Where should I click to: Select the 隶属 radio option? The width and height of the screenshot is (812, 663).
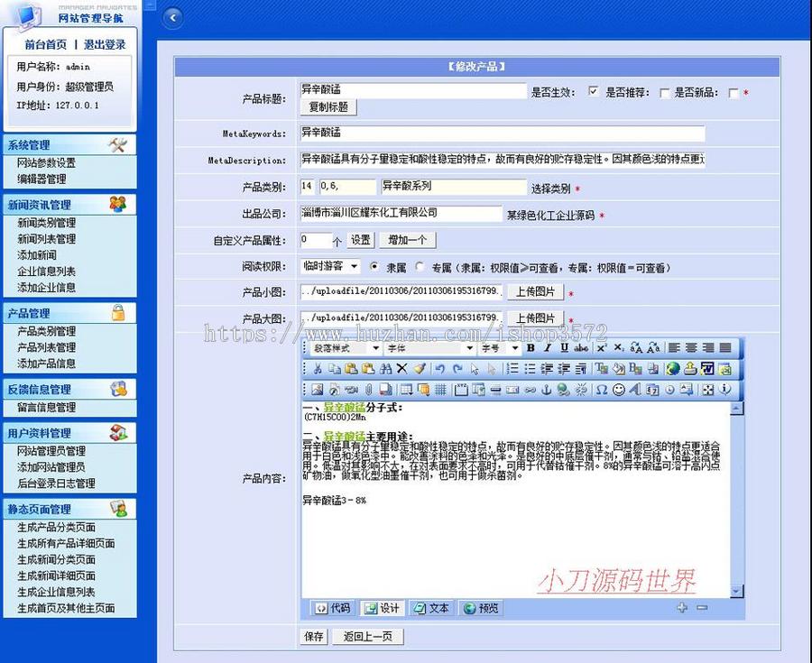click(374, 266)
